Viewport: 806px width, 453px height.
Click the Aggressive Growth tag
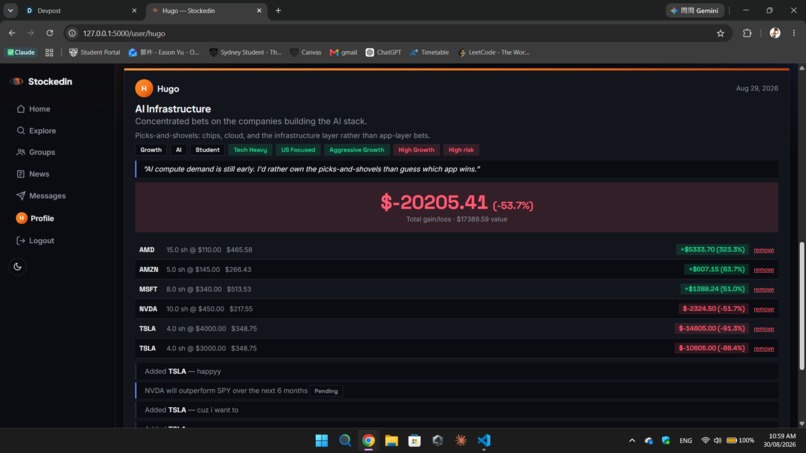click(x=357, y=150)
